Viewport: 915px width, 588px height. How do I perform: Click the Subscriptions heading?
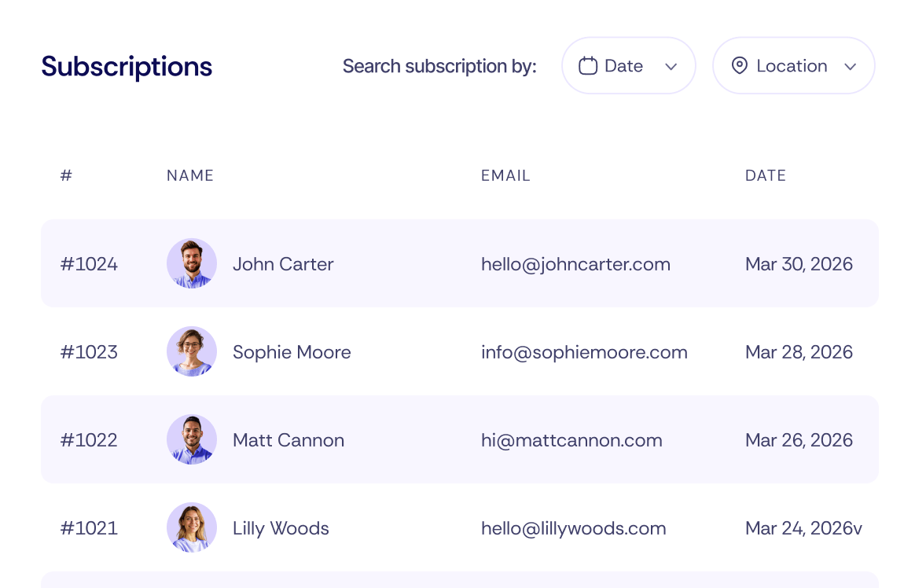point(127,67)
